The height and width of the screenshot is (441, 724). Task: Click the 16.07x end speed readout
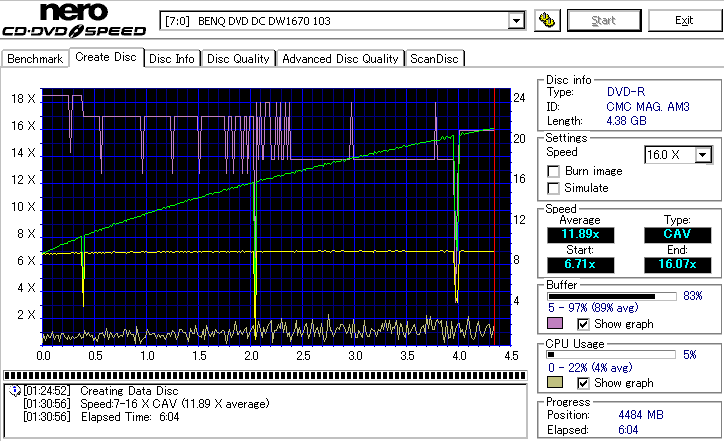coord(677,265)
